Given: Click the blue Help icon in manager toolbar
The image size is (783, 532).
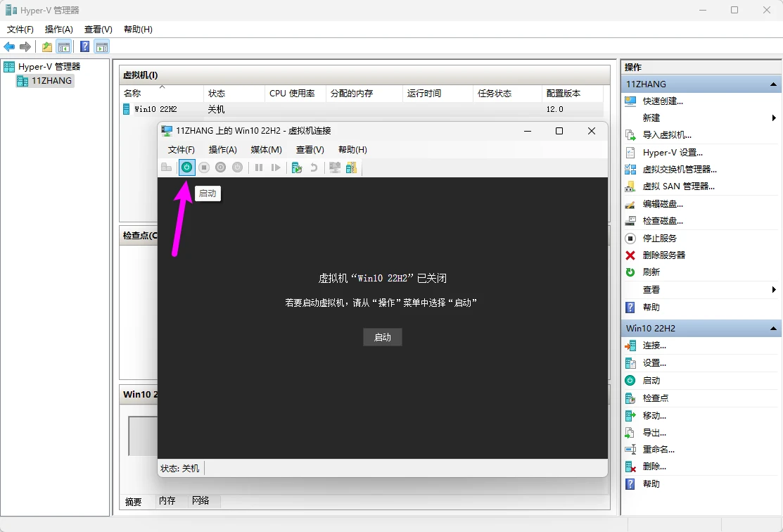Looking at the screenshot, I should (85, 47).
